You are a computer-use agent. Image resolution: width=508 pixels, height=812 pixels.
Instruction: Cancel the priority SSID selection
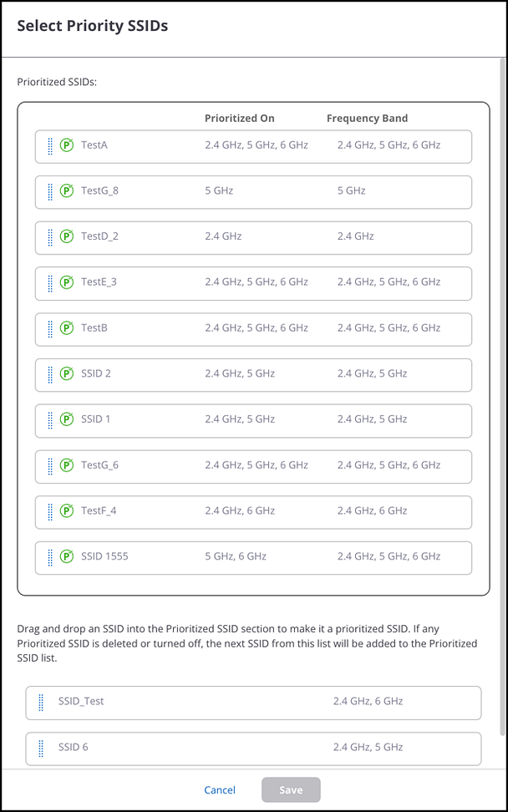[x=220, y=790]
